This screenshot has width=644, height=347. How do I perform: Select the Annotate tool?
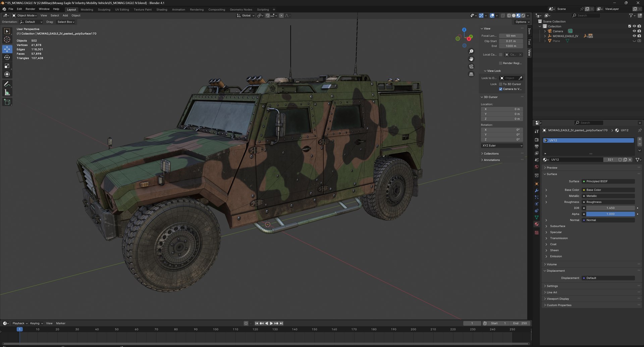coord(7,84)
